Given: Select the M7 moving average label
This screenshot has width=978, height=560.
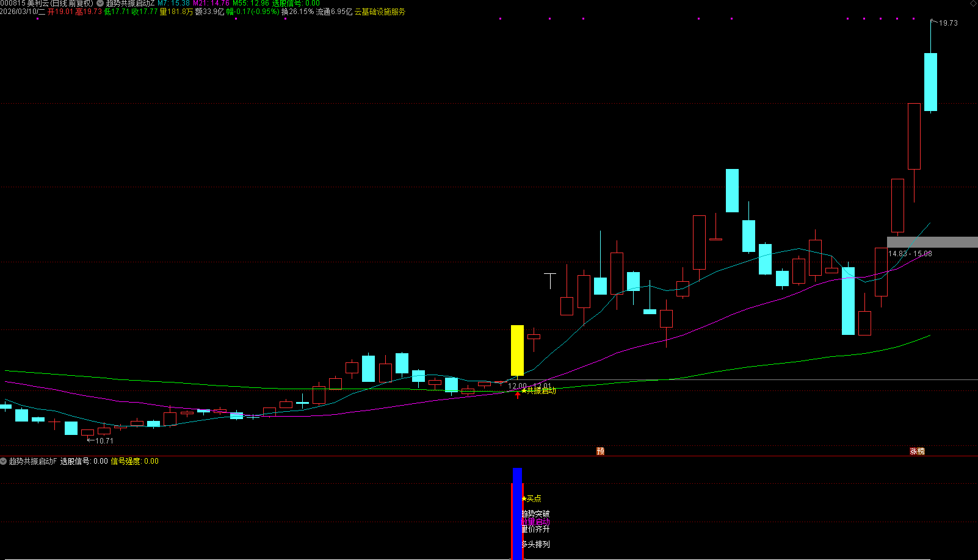Looking at the screenshot, I should 174,4.
